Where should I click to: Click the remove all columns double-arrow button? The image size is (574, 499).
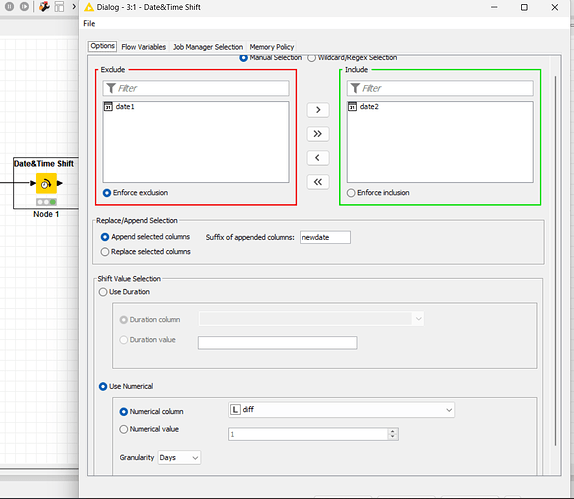(318, 182)
